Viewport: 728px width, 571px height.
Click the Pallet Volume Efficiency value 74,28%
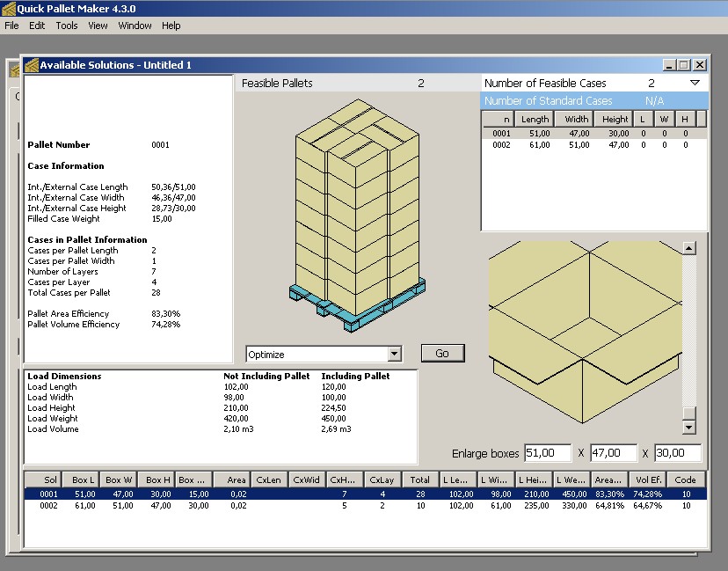(x=166, y=325)
